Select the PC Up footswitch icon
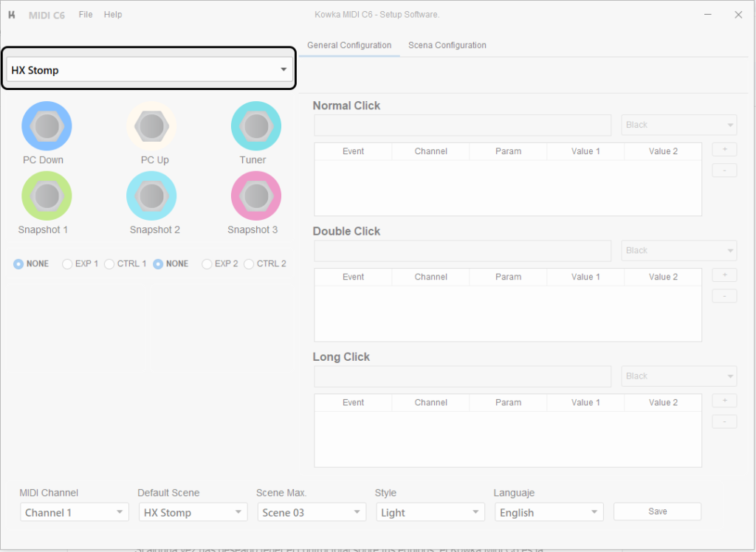 [x=151, y=126]
